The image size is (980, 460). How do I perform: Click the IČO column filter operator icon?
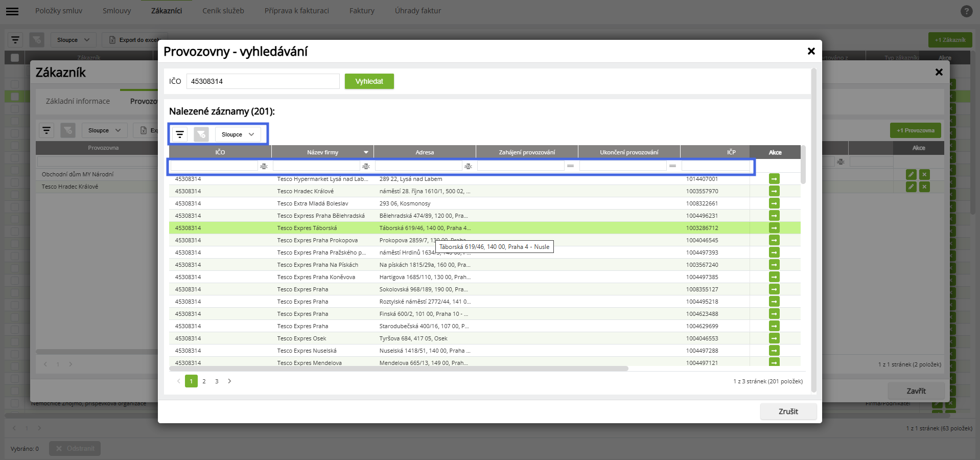pyautogui.click(x=264, y=166)
